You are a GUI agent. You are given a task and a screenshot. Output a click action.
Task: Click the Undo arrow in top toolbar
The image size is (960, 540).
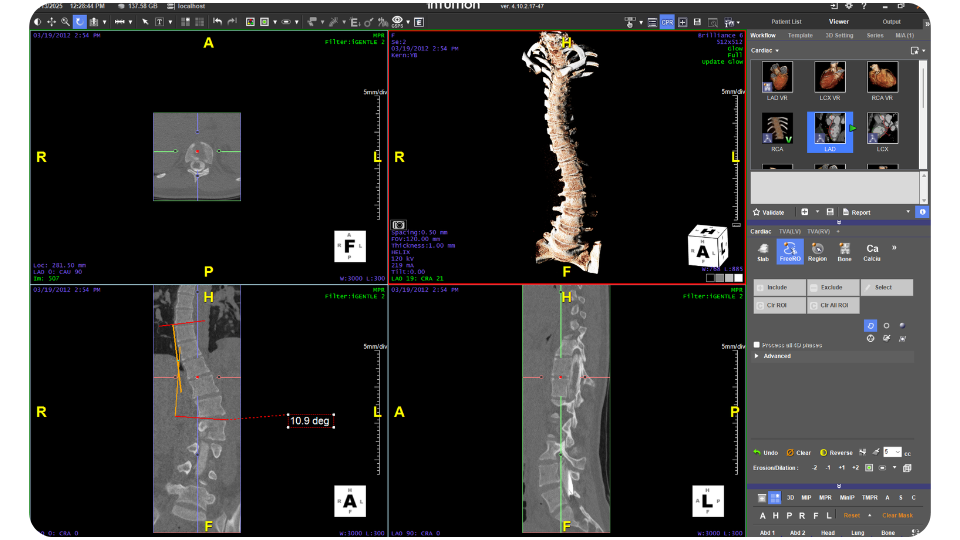(217, 21)
